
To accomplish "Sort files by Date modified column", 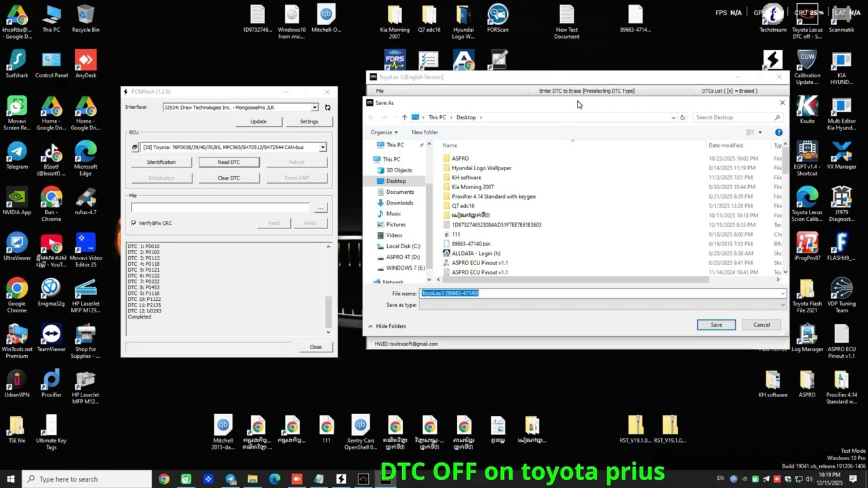I will [726, 145].
